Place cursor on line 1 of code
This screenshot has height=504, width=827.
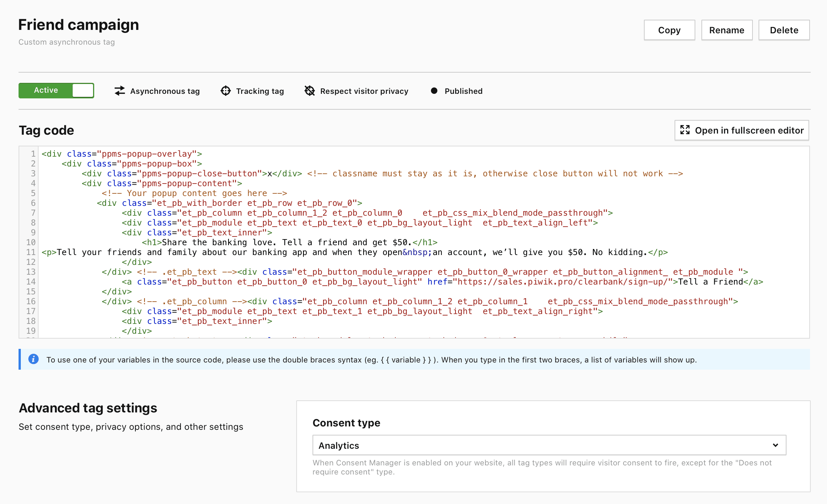pos(122,154)
